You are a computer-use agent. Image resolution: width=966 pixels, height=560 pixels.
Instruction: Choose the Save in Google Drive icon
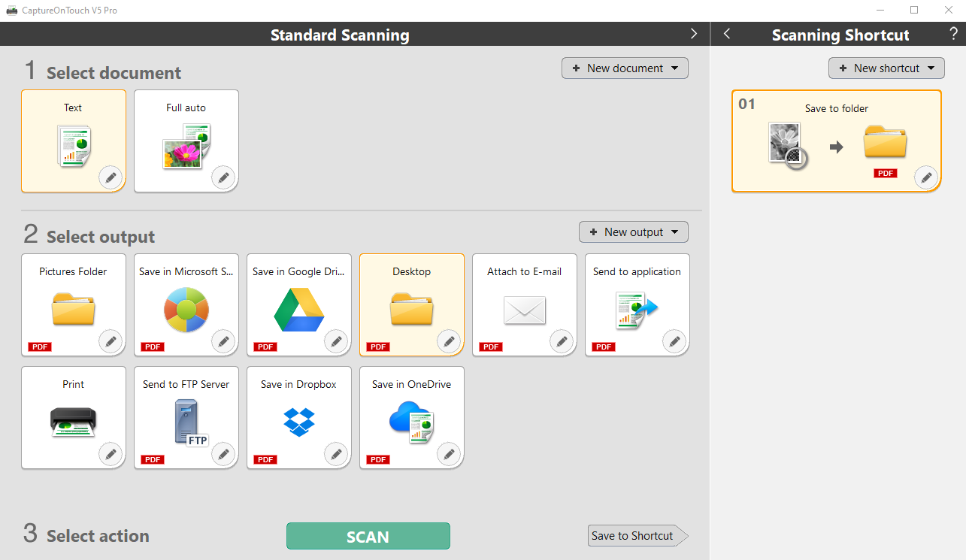[x=299, y=310]
